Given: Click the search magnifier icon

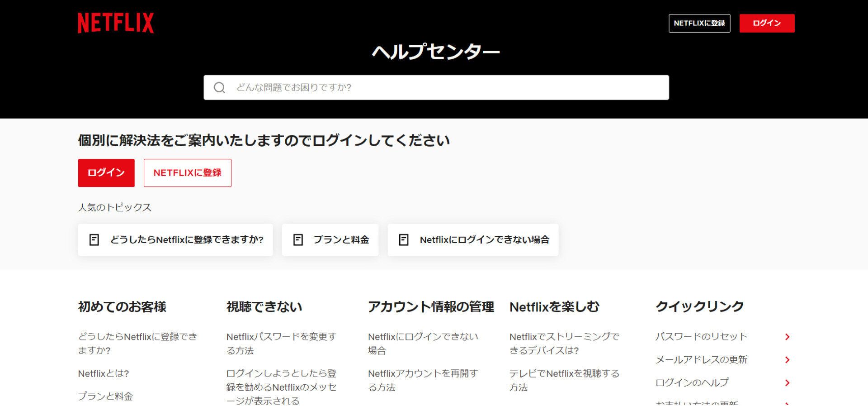Looking at the screenshot, I should coord(219,87).
